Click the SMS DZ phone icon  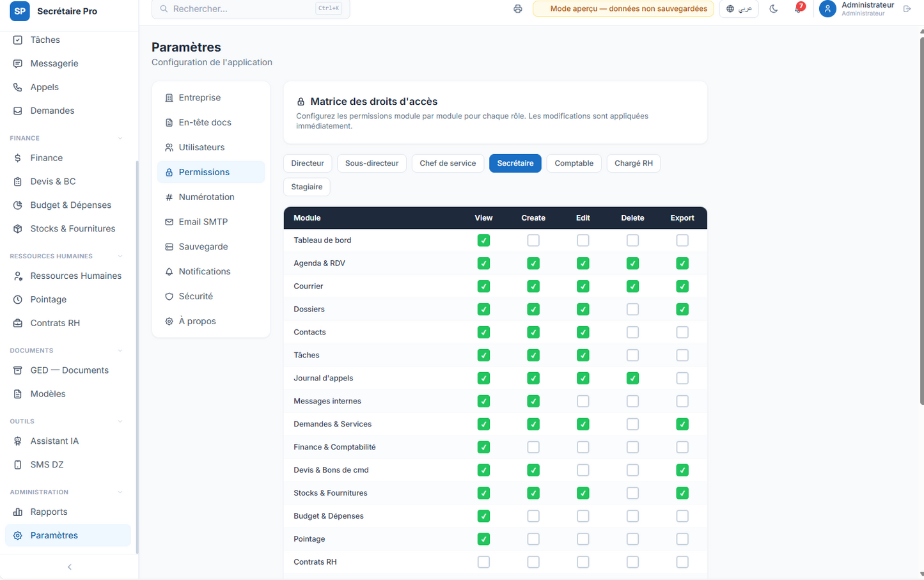(18, 465)
